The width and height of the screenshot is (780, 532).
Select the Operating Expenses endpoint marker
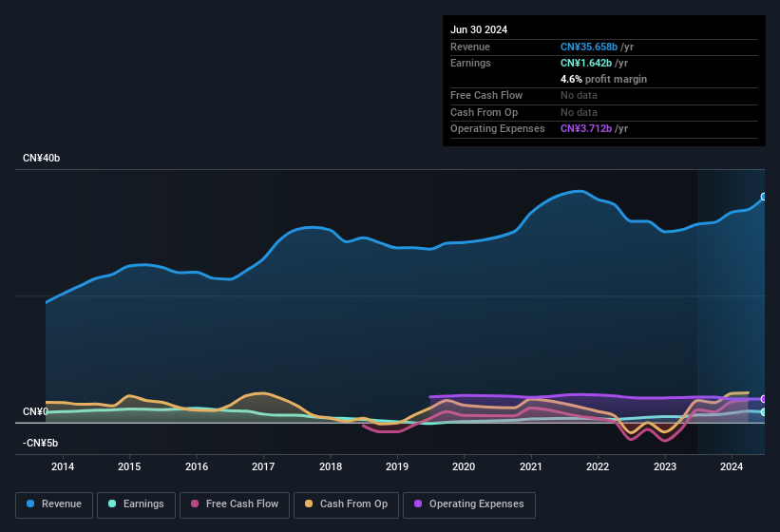tap(764, 399)
